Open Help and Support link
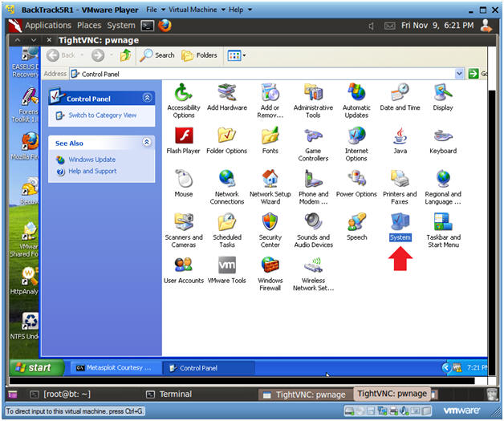The height and width of the screenshot is (421, 504). [92, 171]
